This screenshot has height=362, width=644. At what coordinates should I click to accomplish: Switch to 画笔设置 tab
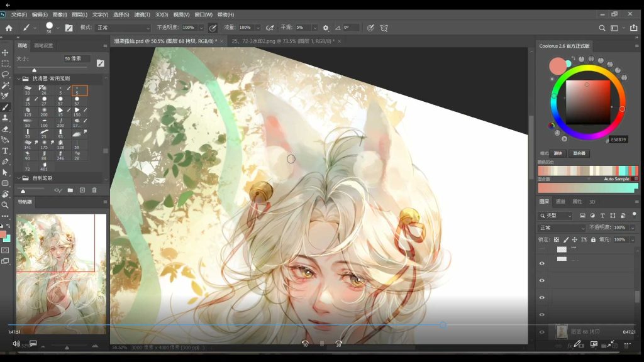[43, 45]
